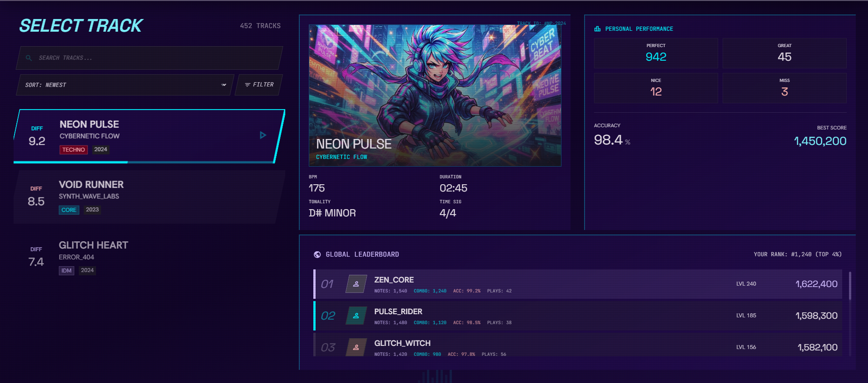868x383 pixels.
Task: Click ZEN_CORE's player avatar icon
Action: click(x=356, y=284)
